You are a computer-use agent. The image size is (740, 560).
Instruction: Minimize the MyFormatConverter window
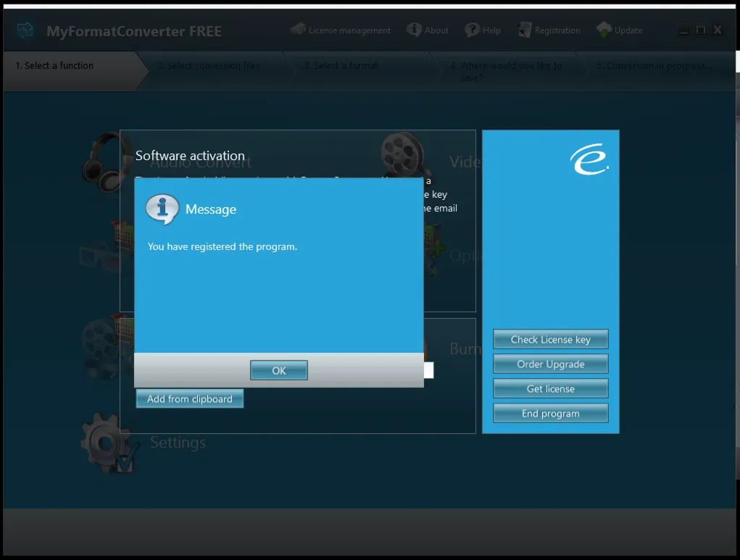683,30
